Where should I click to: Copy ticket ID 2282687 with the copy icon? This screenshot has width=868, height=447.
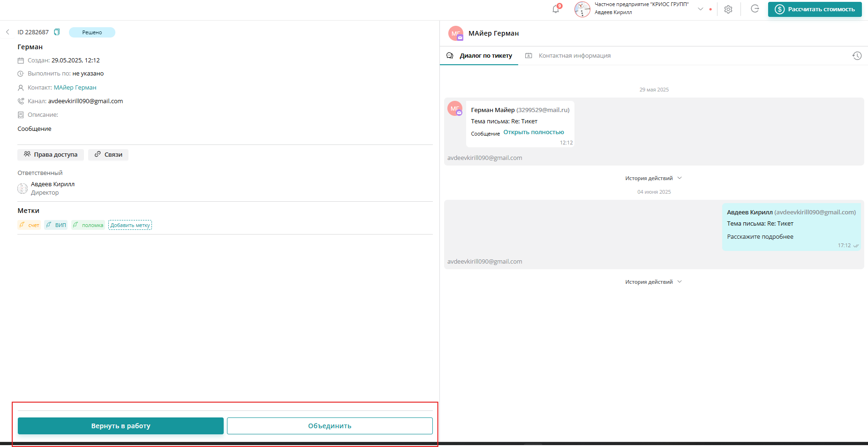57,32
